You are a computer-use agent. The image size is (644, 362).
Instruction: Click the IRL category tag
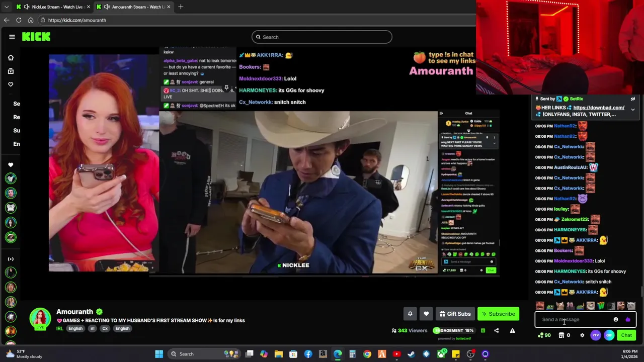tap(59, 328)
